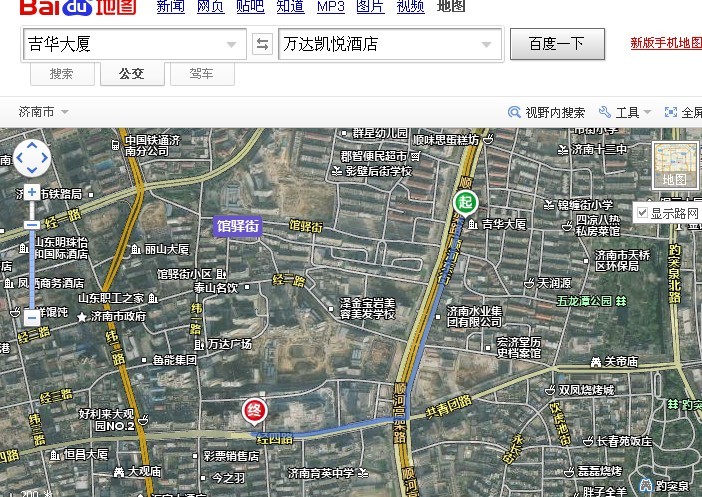Click the red destination marker
This screenshot has height=497, width=702.
click(255, 410)
